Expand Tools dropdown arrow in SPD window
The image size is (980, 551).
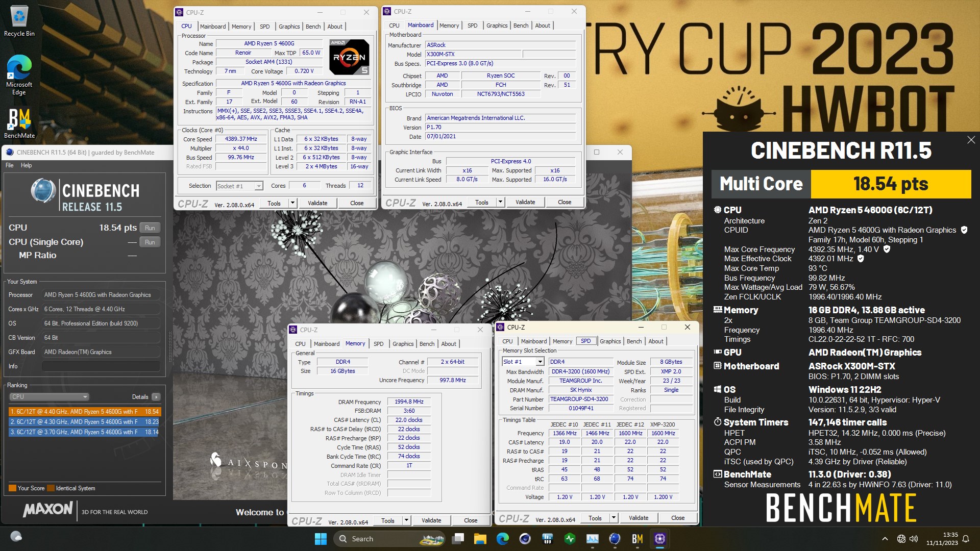pyautogui.click(x=614, y=518)
